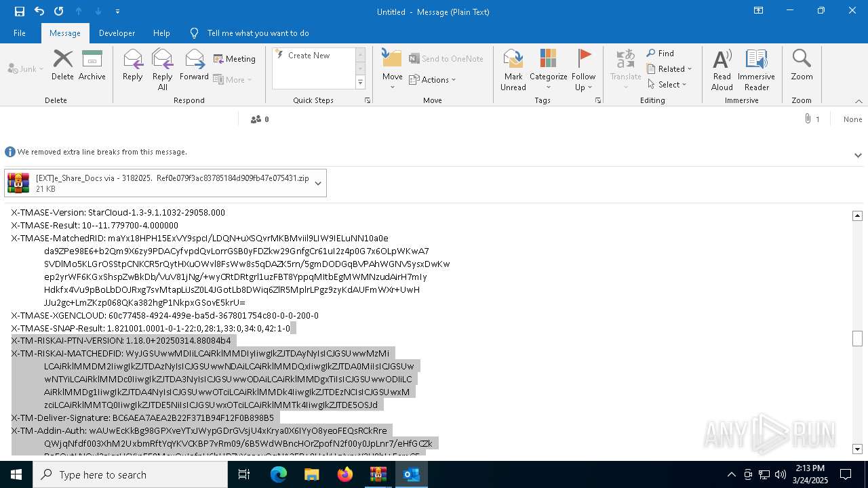Go to next item with the down arrow
The image size is (868, 488).
(x=98, y=12)
